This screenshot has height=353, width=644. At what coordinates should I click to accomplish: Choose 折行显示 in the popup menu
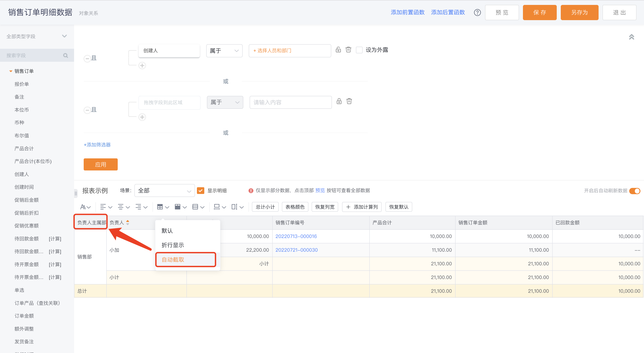click(173, 245)
